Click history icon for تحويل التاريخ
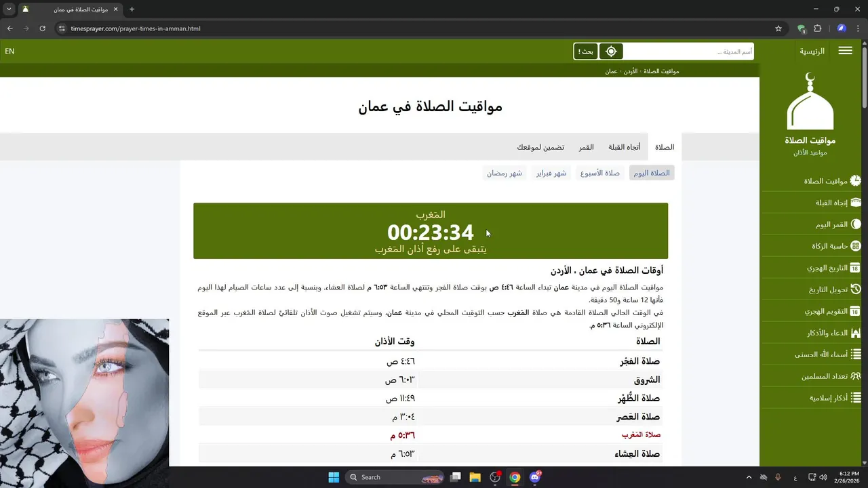The width and height of the screenshot is (868, 488). [856, 289]
